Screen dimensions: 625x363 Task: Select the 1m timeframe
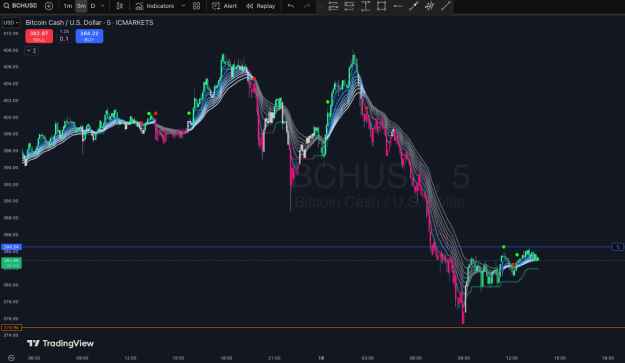[x=68, y=6]
